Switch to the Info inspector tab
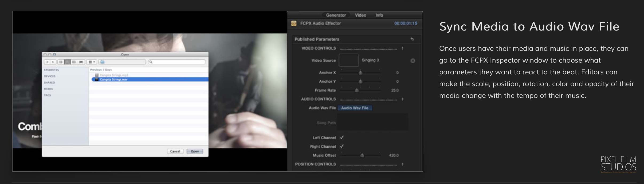The height and width of the screenshot is (184, 644). [379, 15]
